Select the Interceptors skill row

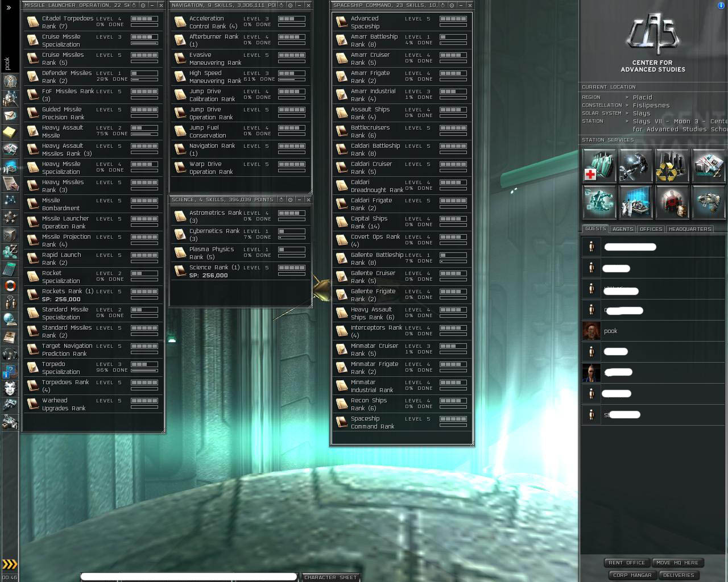(x=402, y=331)
